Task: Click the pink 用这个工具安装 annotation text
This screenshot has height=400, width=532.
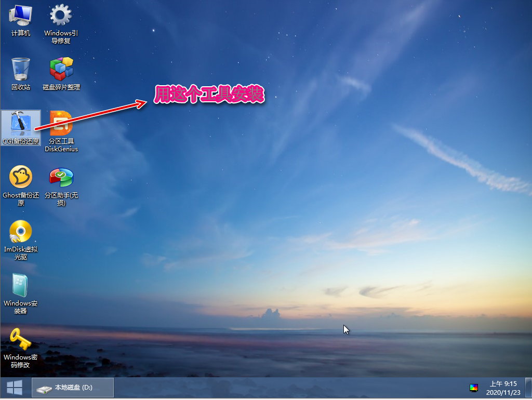Action: coord(209,95)
